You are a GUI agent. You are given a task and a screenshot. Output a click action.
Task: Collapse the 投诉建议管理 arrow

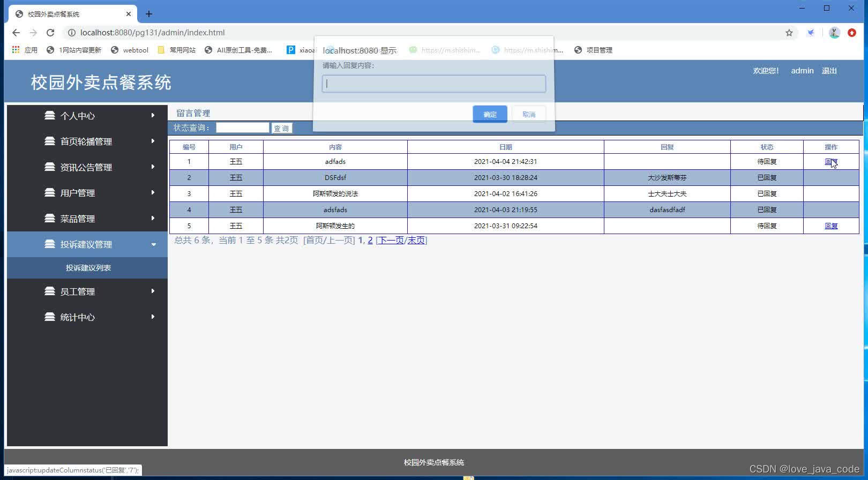pos(153,244)
